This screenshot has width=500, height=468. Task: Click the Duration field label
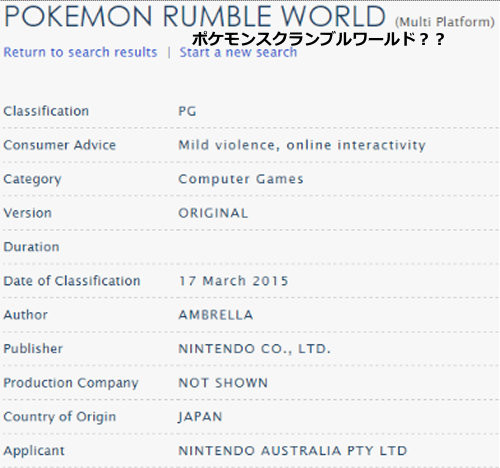[x=31, y=247]
